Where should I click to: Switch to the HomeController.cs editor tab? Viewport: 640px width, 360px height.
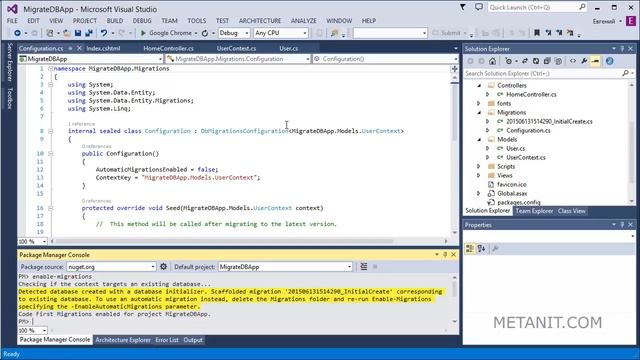click(x=169, y=49)
